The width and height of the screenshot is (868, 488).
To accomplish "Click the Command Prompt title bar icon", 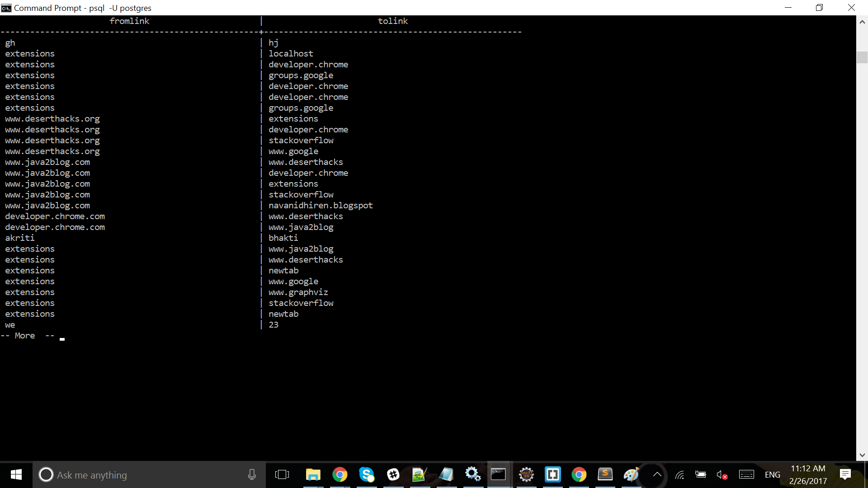I will [x=6, y=8].
